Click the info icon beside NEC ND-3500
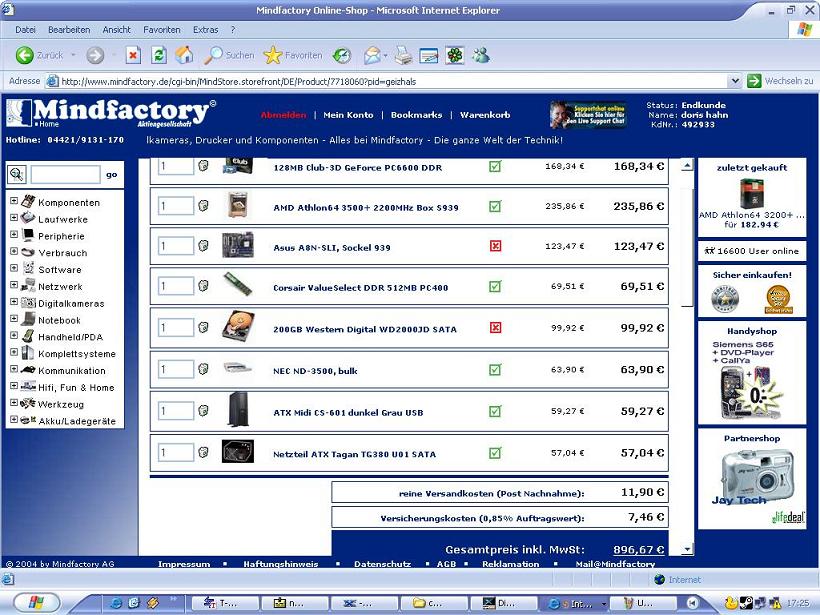Image resolution: width=820 pixels, height=615 pixels. (x=203, y=369)
